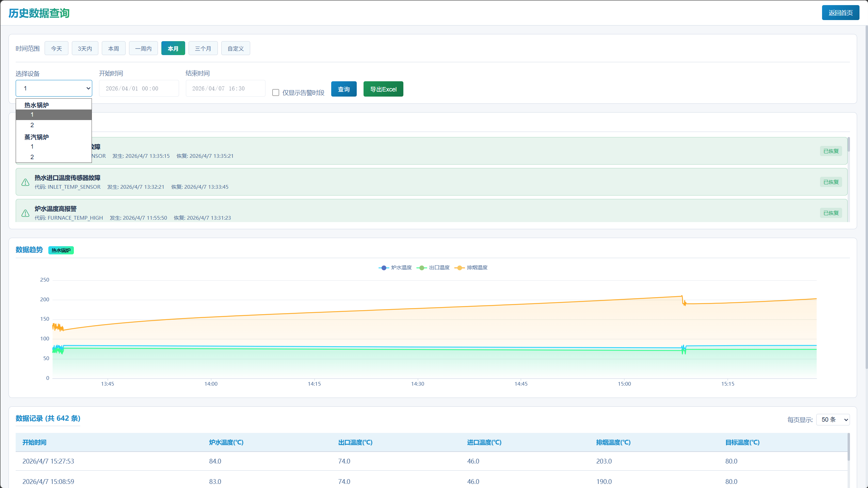Toggle 出口温度 legend marker in chart
Screen dimensions: 868x488
point(421,268)
